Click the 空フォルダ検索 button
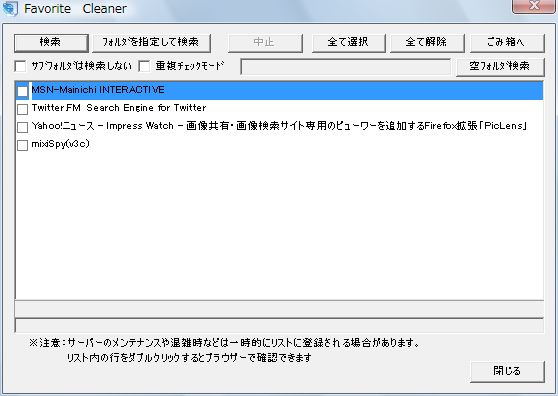This screenshot has width=558, height=396. 500,67
